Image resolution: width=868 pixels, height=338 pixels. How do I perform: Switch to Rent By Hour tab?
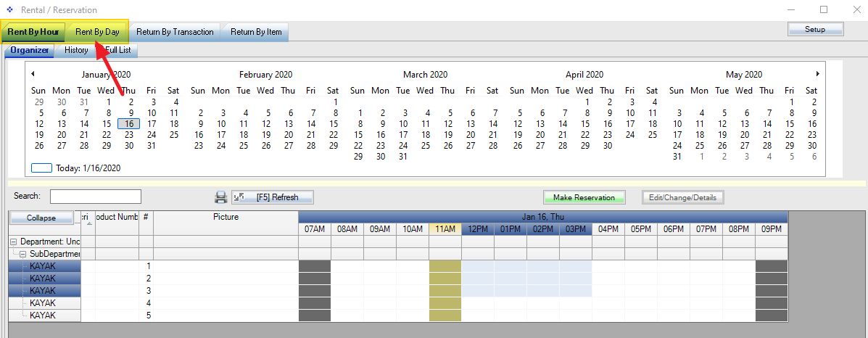[x=33, y=32]
